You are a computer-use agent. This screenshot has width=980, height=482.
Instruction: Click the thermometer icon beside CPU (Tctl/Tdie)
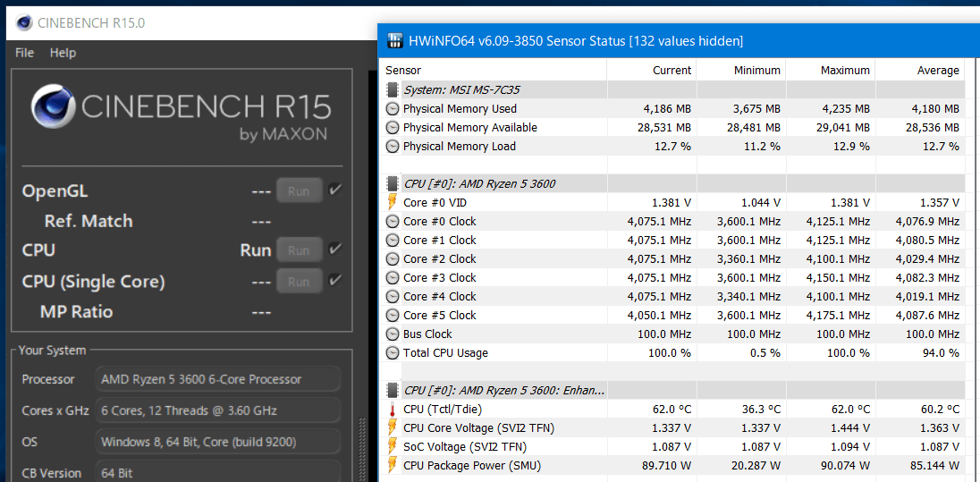(393, 410)
